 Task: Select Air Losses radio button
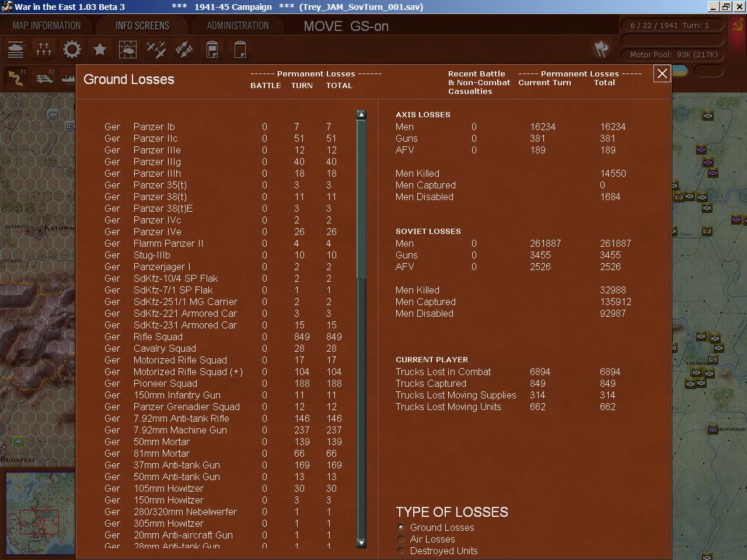[401, 539]
